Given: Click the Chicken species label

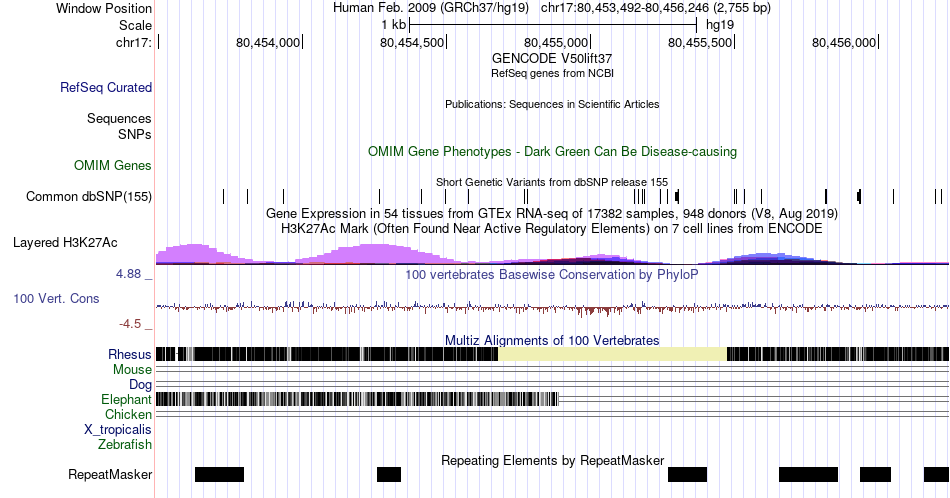Looking at the screenshot, I should 128,414.
